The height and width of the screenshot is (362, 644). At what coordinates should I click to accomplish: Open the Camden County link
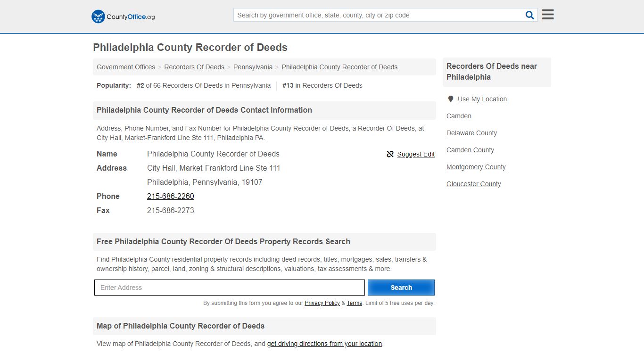470,150
